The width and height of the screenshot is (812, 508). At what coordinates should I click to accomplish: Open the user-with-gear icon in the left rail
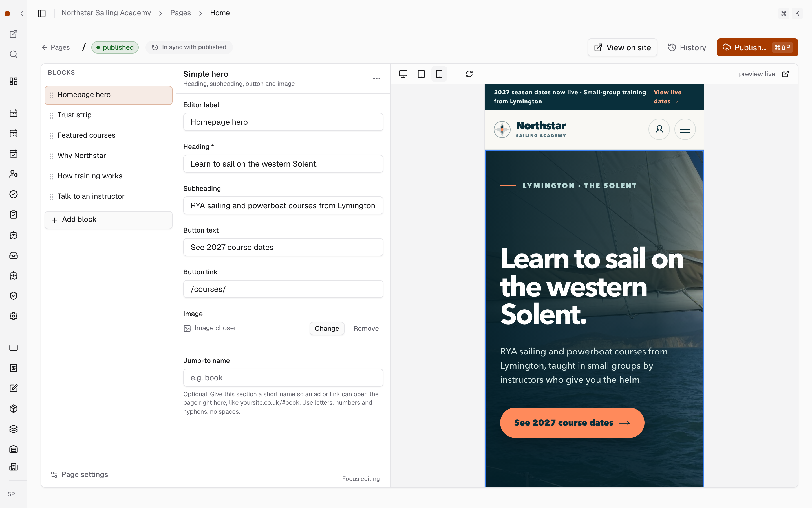click(x=14, y=174)
